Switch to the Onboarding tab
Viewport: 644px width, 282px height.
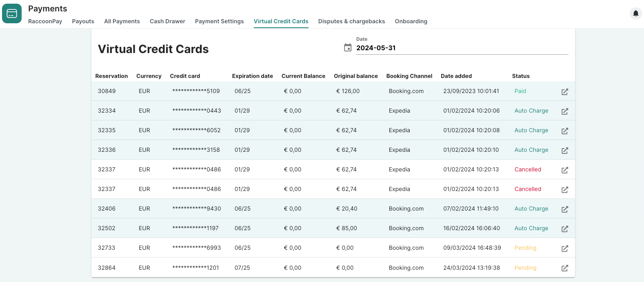click(411, 21)
